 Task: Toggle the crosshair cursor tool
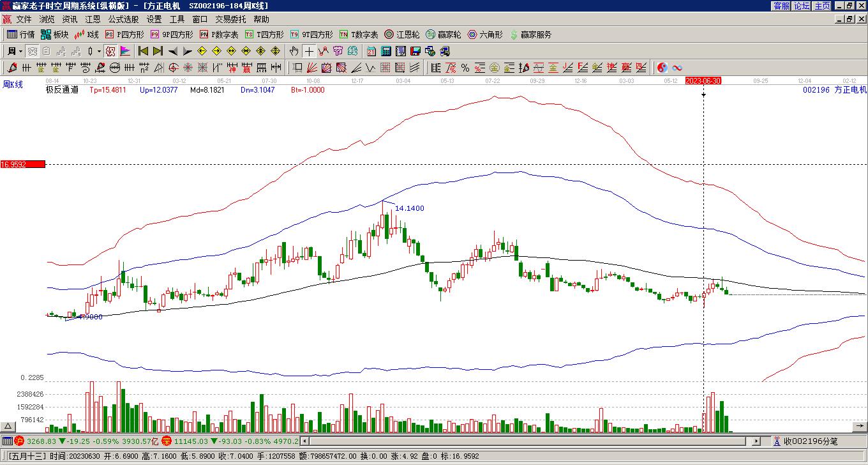pyautogui.click(x=309, y=51)
